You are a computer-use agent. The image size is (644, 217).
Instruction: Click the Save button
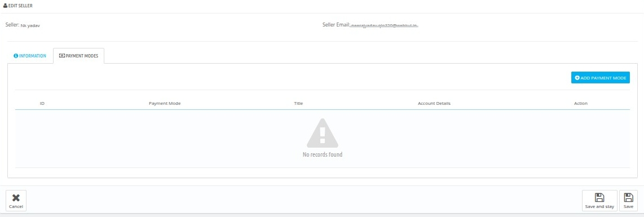pyautogui.click(x=628, y=201)
